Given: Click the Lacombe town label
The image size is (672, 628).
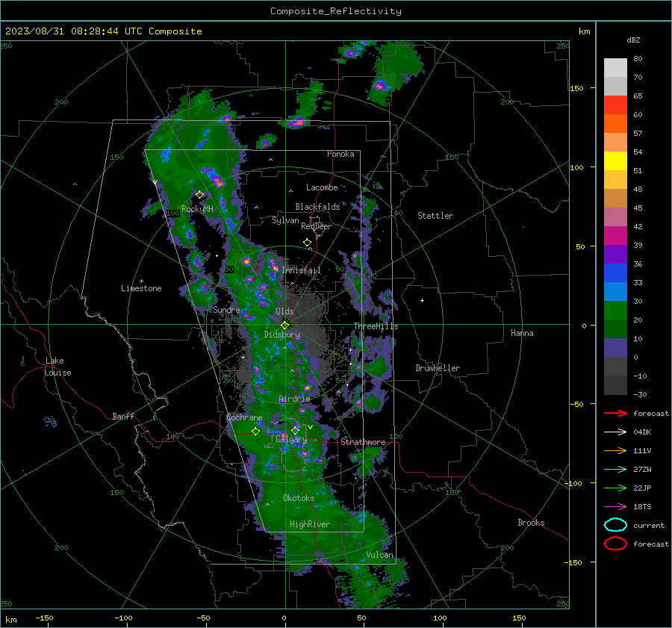Looking at the screenshot, I should [322, 187].
